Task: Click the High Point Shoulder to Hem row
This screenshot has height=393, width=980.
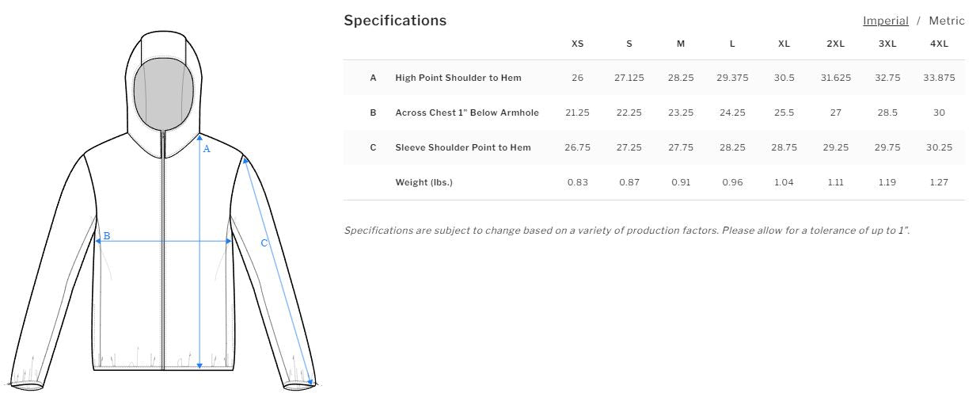Action: click(458, 78)
